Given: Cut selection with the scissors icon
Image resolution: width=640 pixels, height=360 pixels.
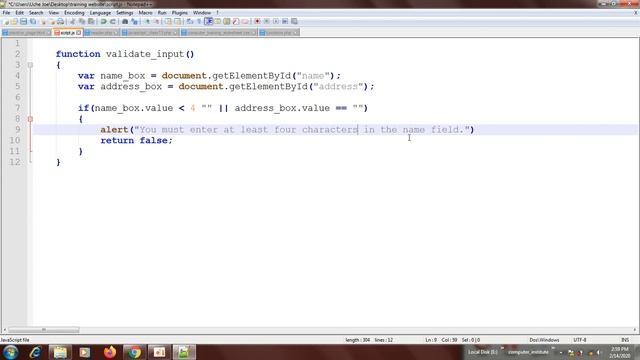Looking at the screenshot, I should pos(72,21).
